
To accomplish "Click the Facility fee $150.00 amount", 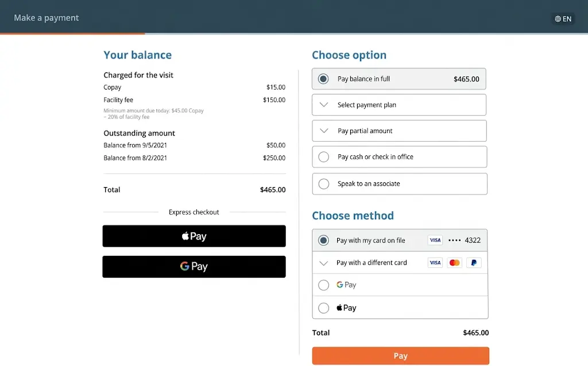I will click(x=274, y=100).
